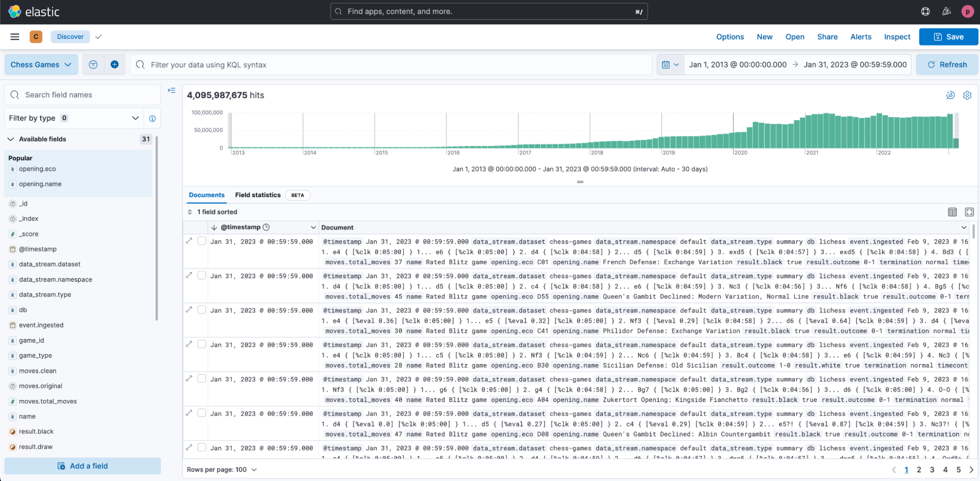The width and height of the screenshot is (980, 481).
Task: Open the user profile avatar
Action: [x=967, y=11]
